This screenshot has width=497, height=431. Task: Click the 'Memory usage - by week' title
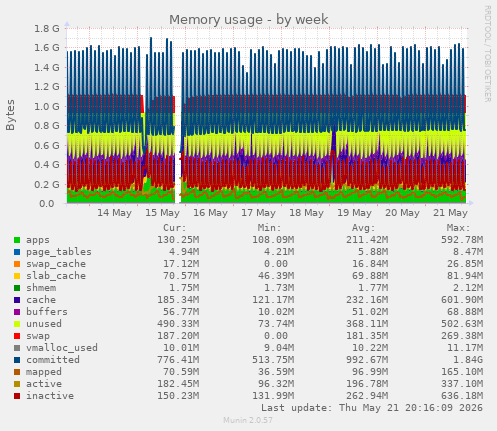[x=249, y=20]
